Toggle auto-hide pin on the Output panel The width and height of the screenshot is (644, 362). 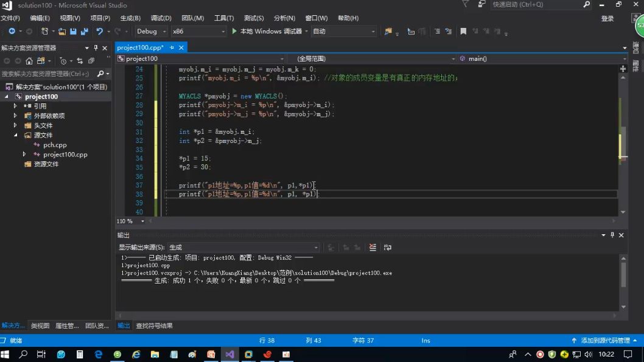[612, 235]
